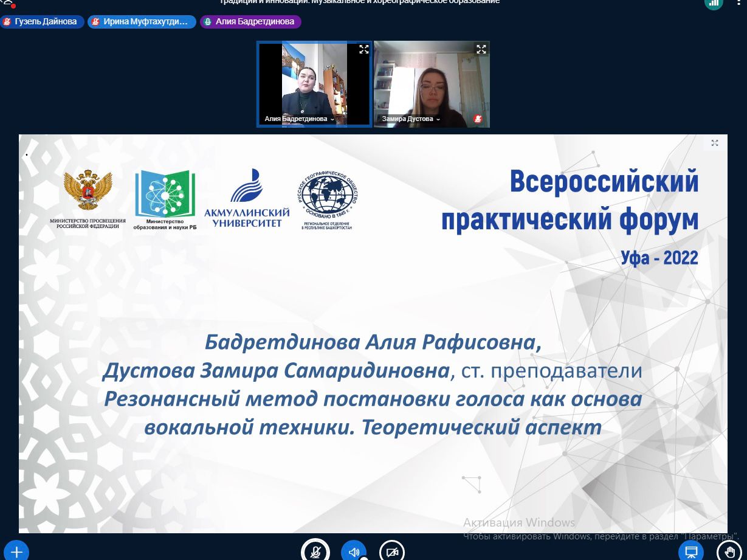The width and height of the screenshot is (747, 560).
Task: Click the Ирина Муфтахутди... talker badge
Action: tap(142, 22)
